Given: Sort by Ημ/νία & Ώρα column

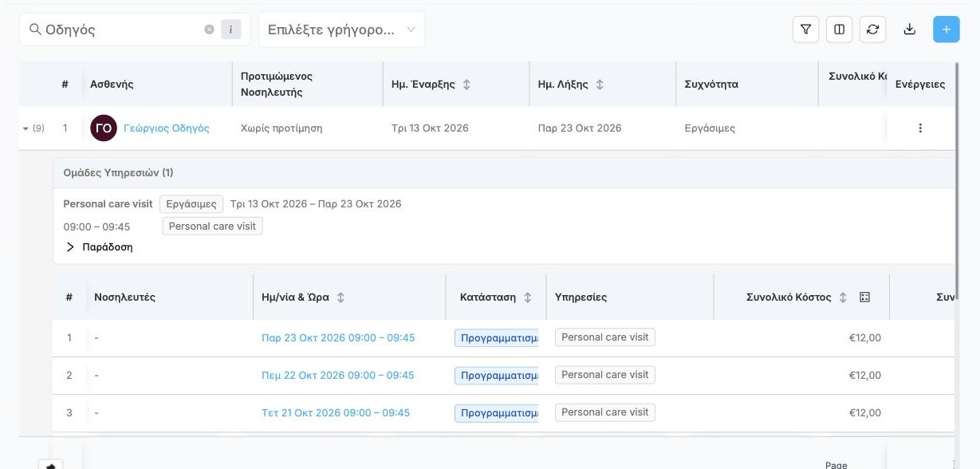Looking at the screenshot, I should pyautogui.click(x=340, y=298).
